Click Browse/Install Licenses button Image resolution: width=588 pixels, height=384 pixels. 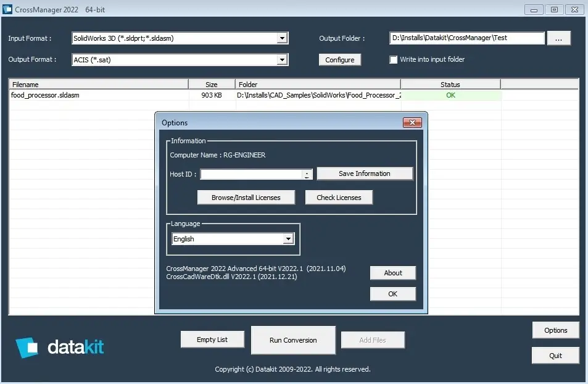[x=246, y=198]
